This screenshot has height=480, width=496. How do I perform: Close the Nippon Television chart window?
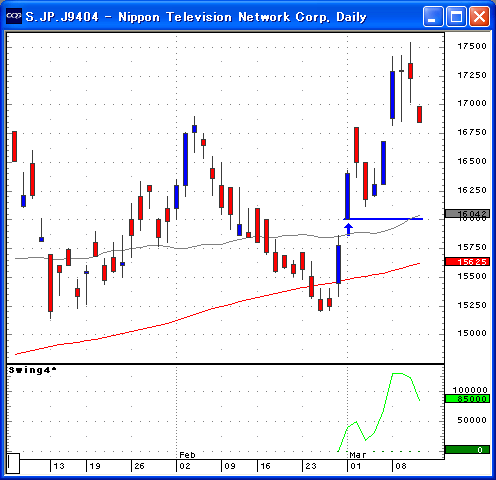coord(479,16)
